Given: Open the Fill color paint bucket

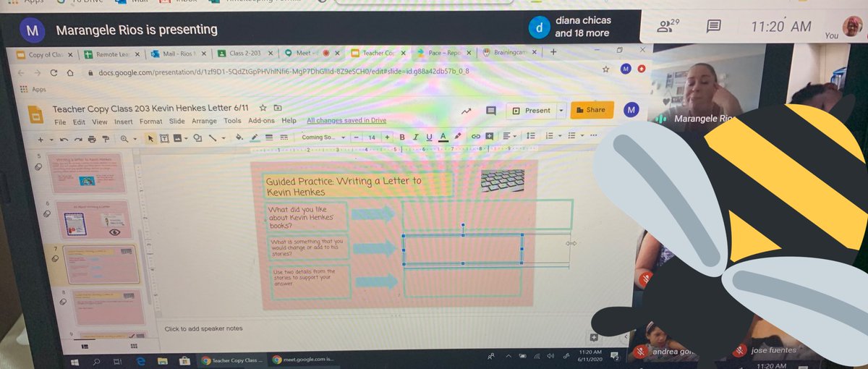Looking at the screenshot, I should click(x=239, y=137).
